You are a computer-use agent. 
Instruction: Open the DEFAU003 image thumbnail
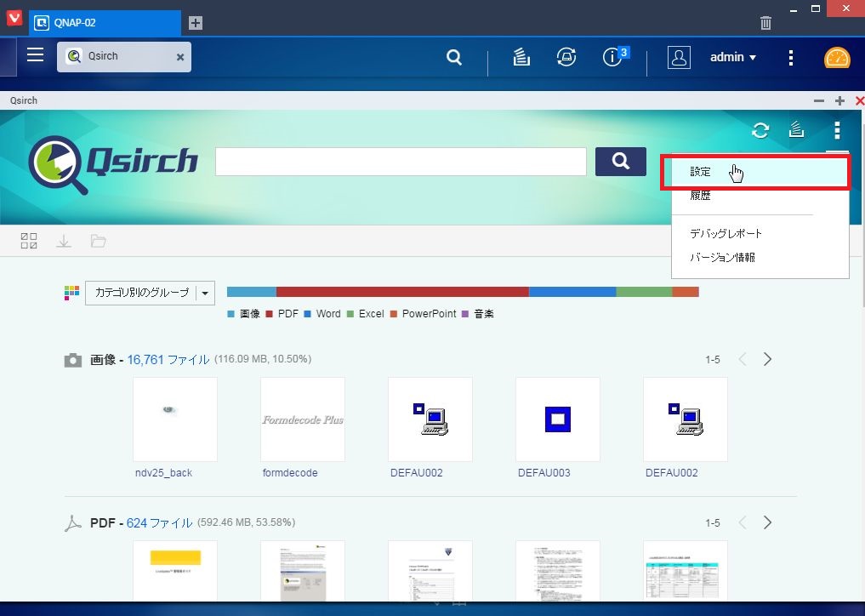(x=558, y=419)
